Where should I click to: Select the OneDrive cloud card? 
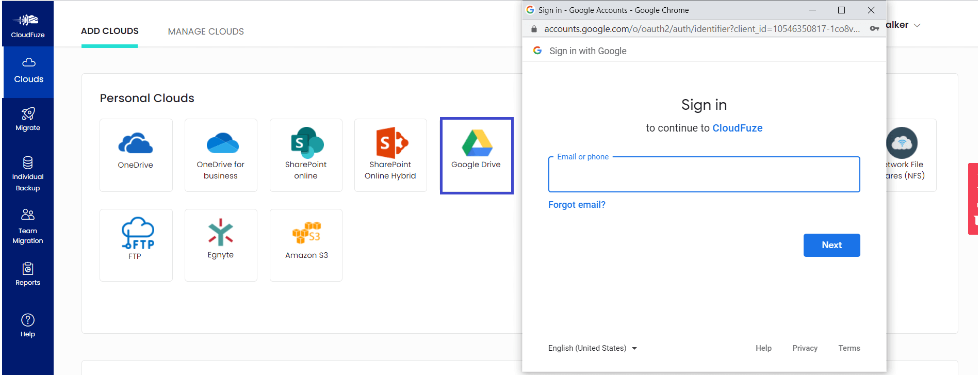[136, 155]
